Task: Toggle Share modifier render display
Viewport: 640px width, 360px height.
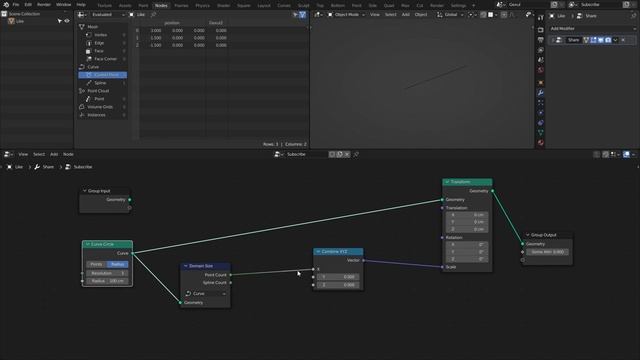Action: coord(608,40)
